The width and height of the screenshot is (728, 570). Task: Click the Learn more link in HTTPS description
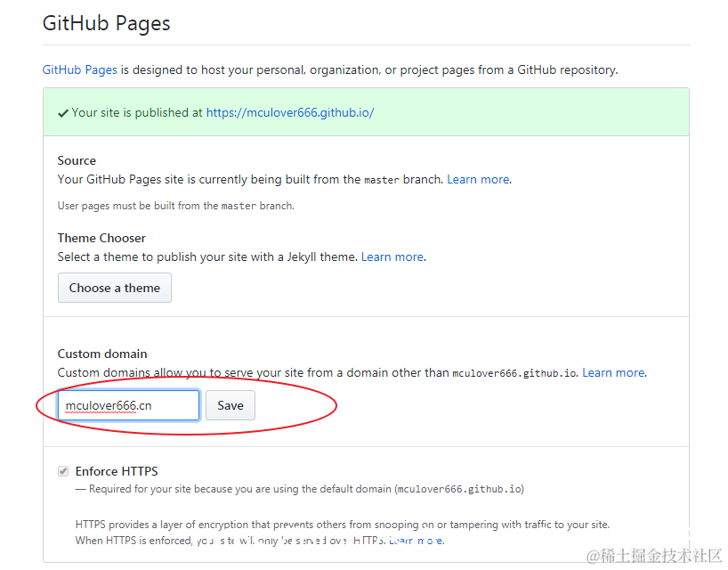click(416, 541)
